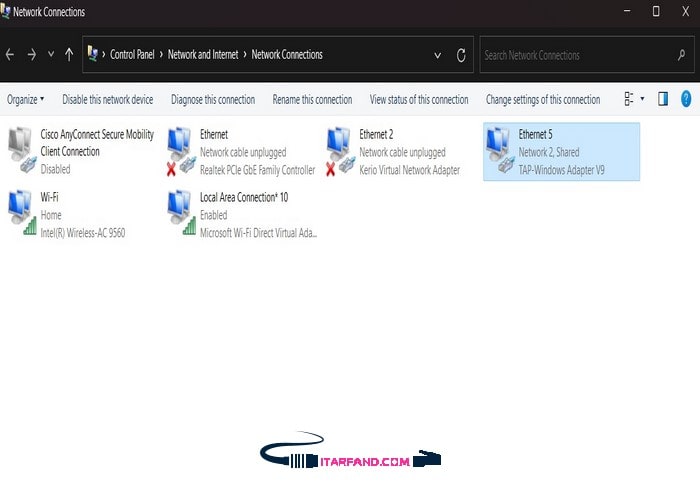Click Disable this network device
This screenshot has height=500, width=700.
[x=108, y=100]
